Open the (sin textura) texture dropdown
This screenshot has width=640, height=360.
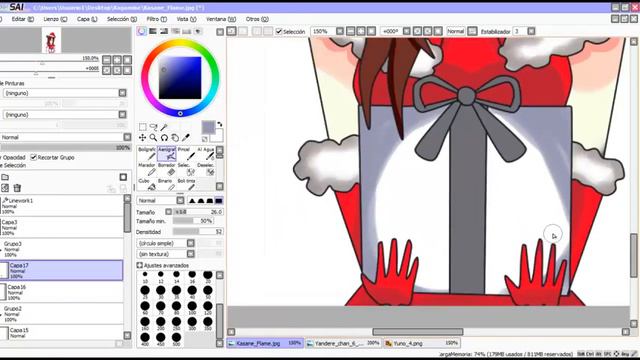click(x=191, y=254)
